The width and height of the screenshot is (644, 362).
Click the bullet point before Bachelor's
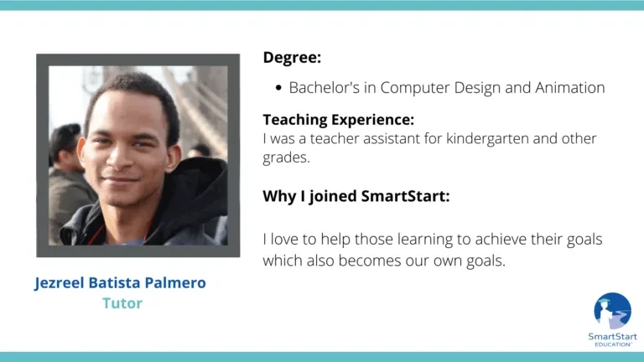[x=278, y=88]
